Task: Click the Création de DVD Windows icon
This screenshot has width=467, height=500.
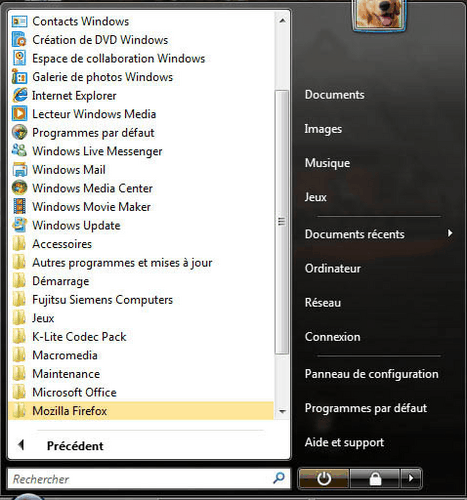Action: [19, 40]
